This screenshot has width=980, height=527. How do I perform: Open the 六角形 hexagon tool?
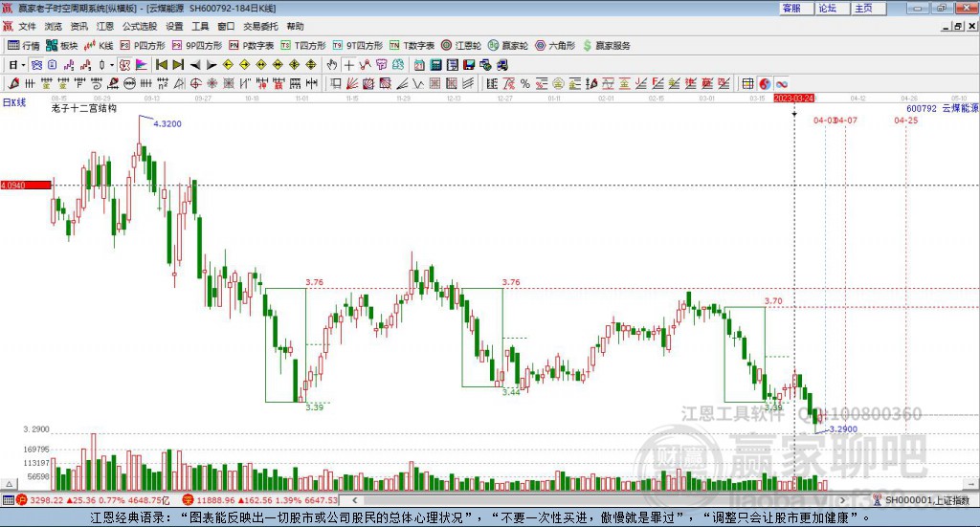tap(555, 46)
